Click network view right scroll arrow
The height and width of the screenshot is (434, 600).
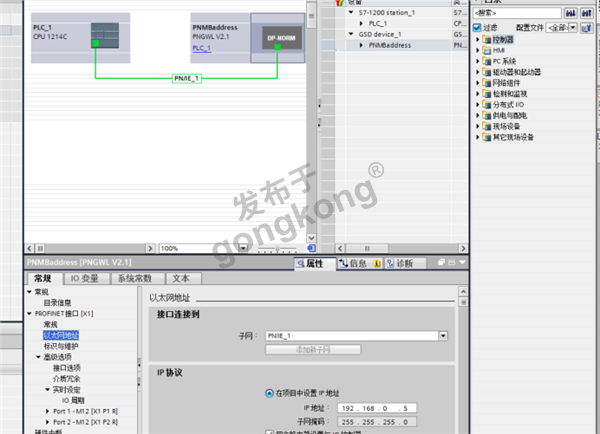tap(150, 248)
